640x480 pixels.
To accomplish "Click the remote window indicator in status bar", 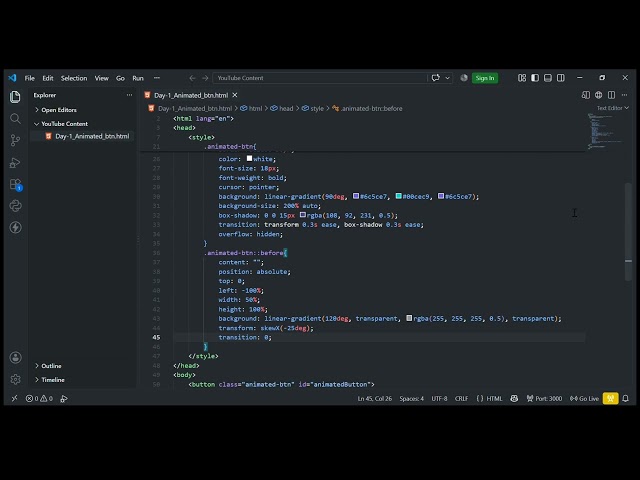I will [x=14, y=398].
